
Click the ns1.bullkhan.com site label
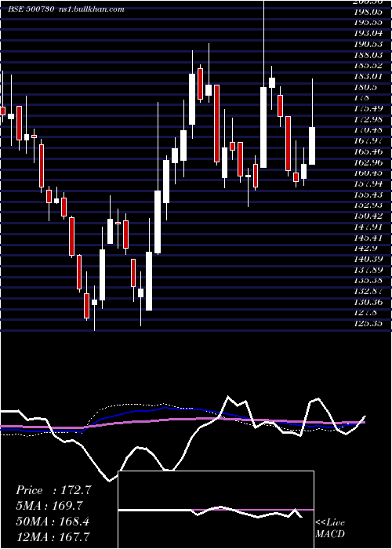coord(93,9)
